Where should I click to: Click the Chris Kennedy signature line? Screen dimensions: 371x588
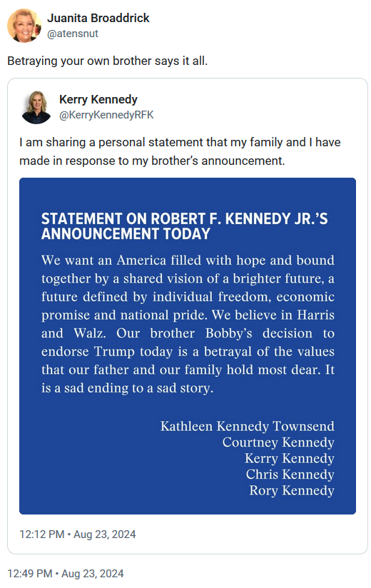pos(290,475)
